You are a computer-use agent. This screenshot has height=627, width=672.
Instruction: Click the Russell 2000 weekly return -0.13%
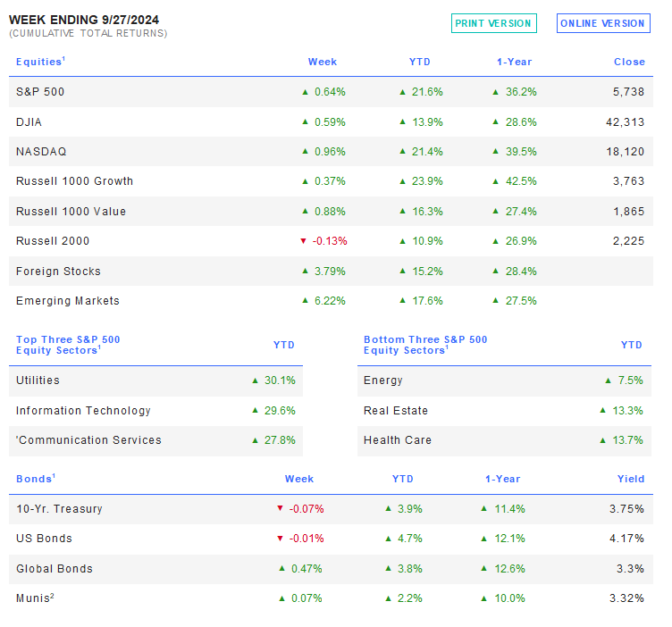[x=330, y=240]
